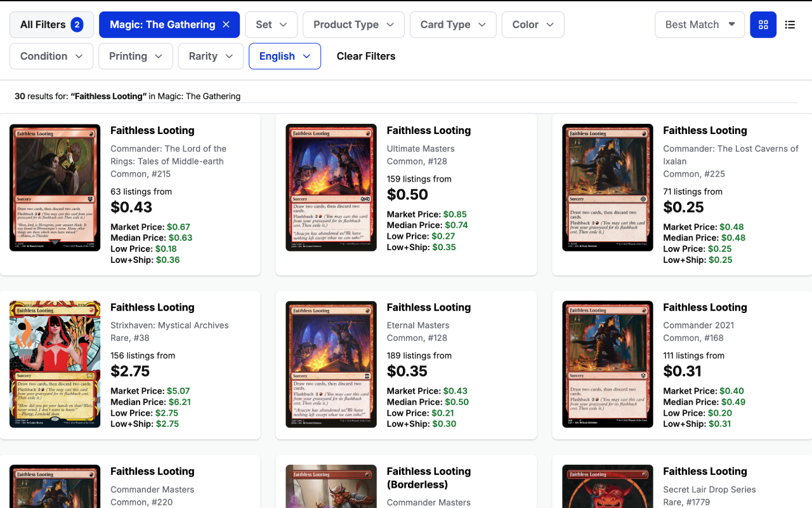Viewport: 812px width, 508px height.
Task: Expand the Product Type dropdown
Action: click(x=354, y=25)
